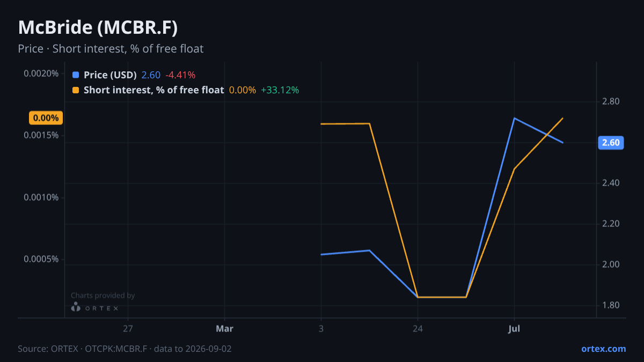Click the 2.20 right axis label

[611, 224]
